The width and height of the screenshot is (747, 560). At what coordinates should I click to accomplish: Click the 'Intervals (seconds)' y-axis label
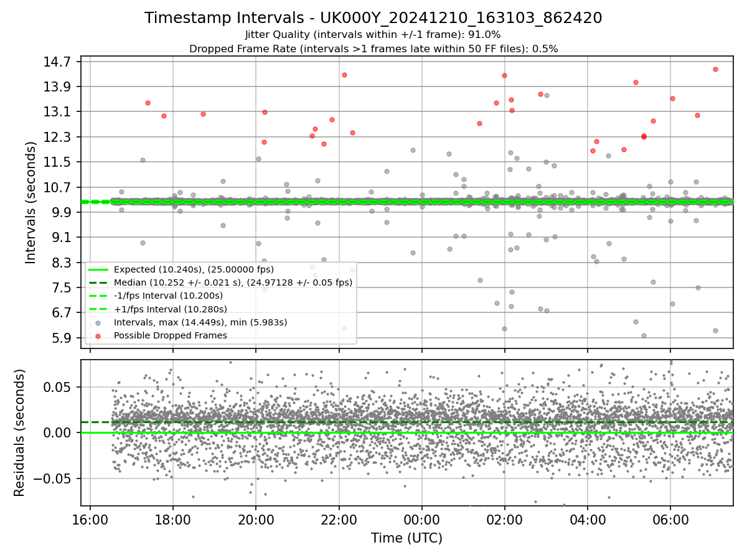[x=31, y=202]
